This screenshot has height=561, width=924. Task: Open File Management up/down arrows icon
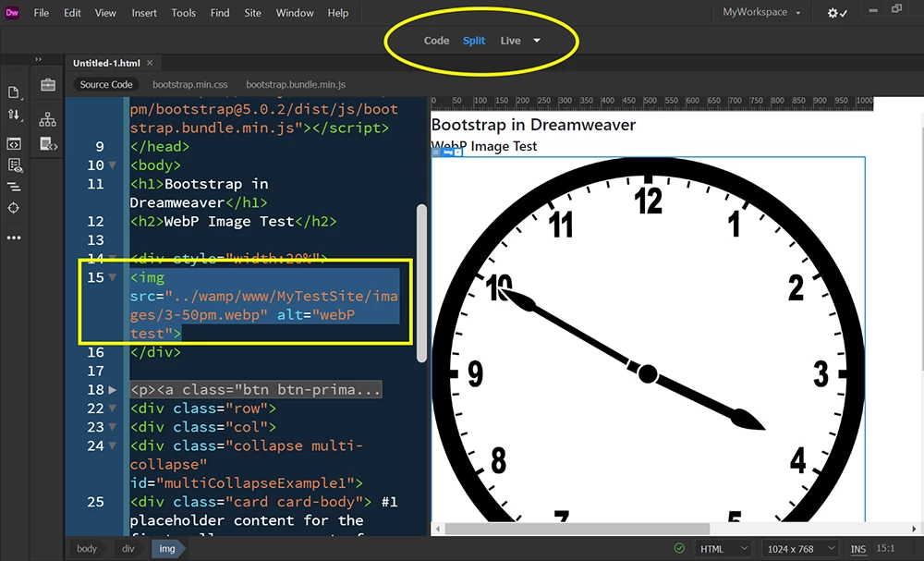[x=14, y=115]
